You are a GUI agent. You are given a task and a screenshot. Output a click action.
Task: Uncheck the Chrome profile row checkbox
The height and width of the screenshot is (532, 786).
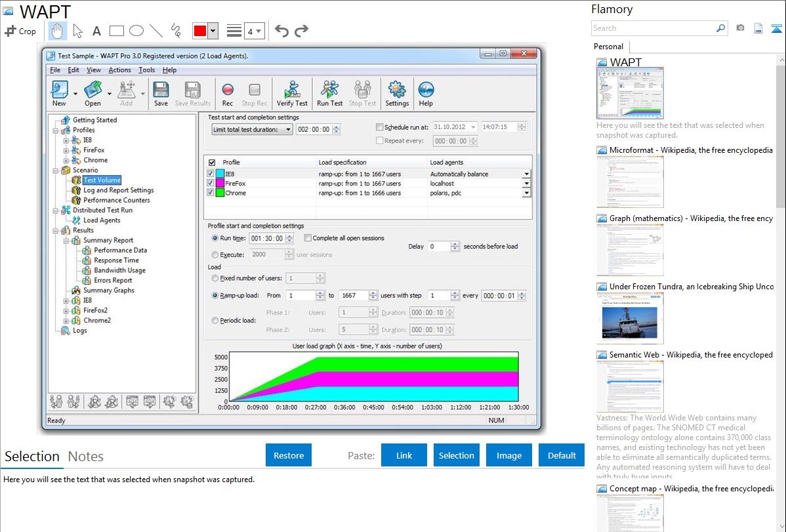coord(211,193)
